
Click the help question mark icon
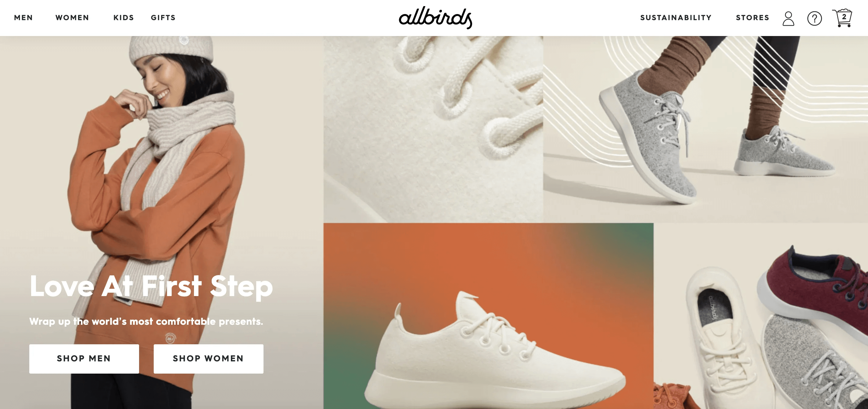coord(814,18)
